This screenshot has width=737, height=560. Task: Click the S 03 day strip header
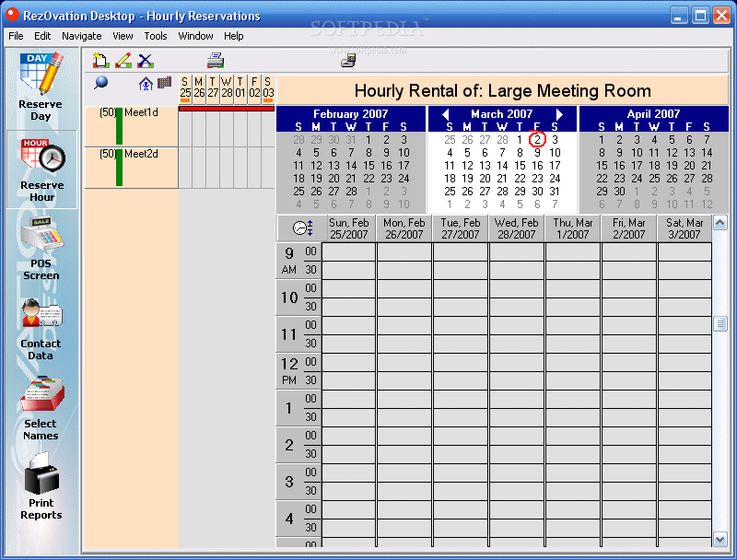[268, 88]
